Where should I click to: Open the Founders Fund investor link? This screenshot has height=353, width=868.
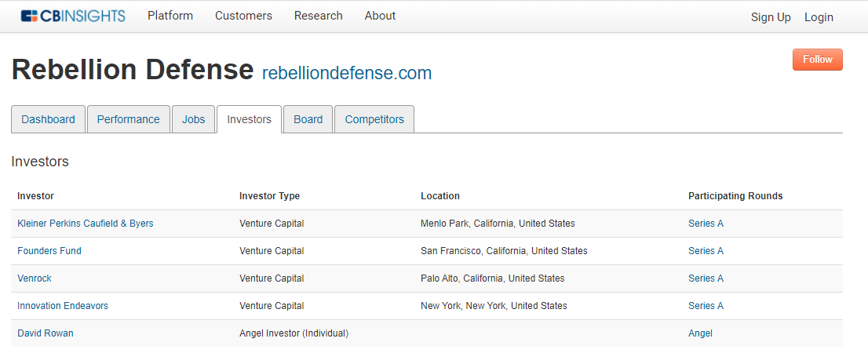point(49,251)
